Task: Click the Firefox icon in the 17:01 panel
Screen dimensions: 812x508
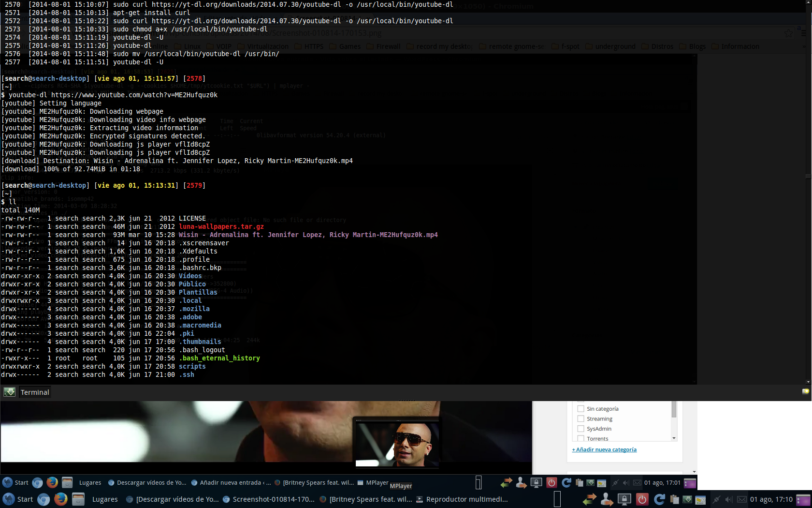Action: 52,482
